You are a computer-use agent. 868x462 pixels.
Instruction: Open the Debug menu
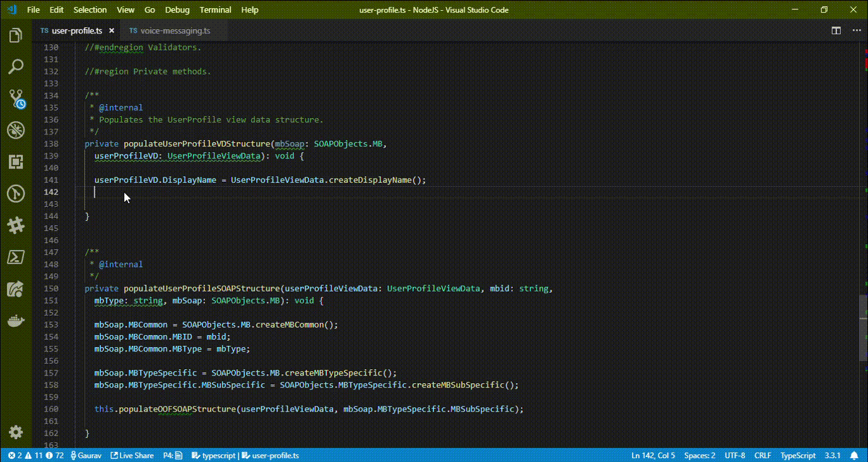(x=177, y=9)
